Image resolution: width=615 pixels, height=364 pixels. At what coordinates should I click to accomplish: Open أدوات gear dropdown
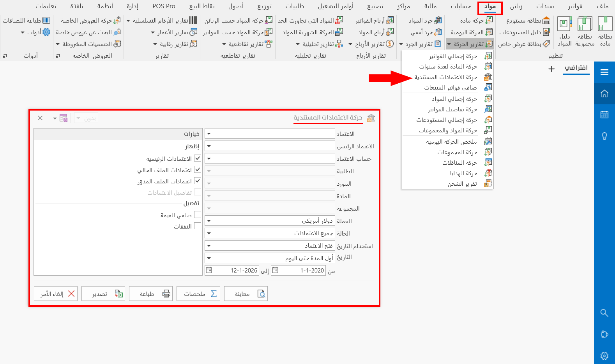[35, 32]
